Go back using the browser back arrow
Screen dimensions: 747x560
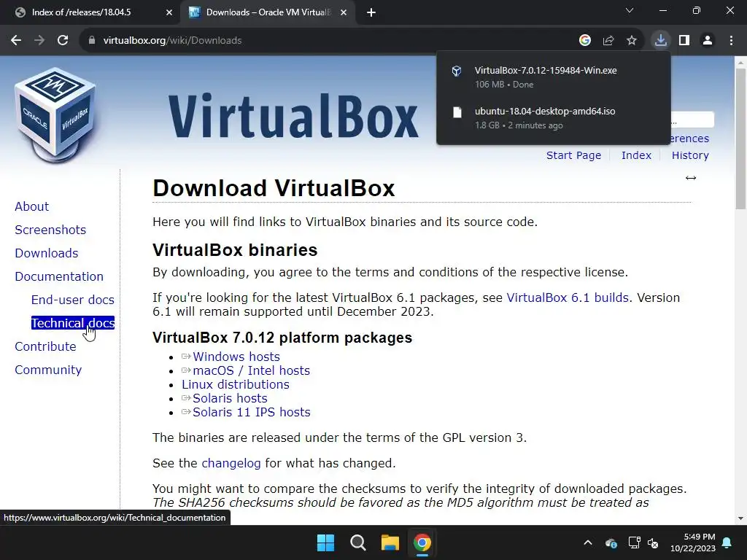tap(16, 41)
